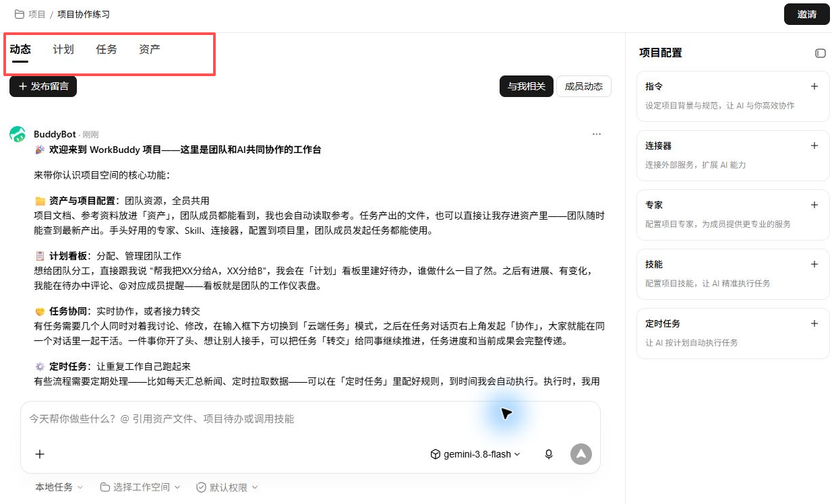Add a new 定时任务 with plus icon
The image size is (832, 504).
(814, 323)
